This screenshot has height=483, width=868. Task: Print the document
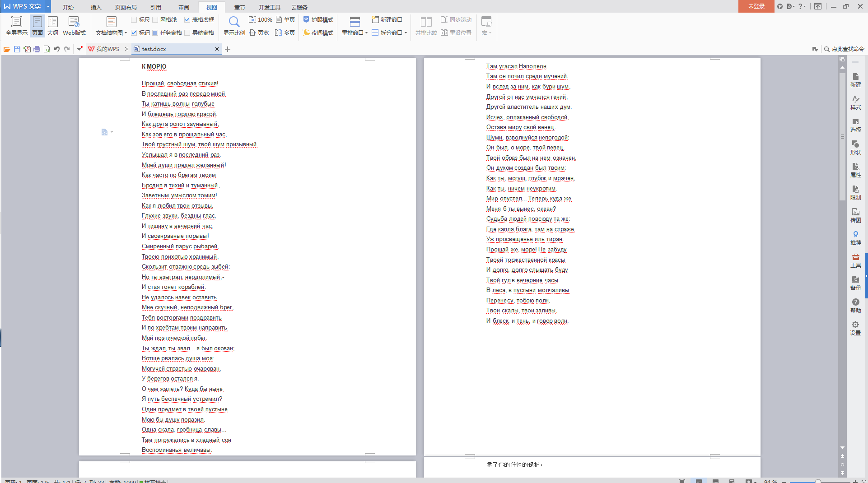tap(37, 49)
